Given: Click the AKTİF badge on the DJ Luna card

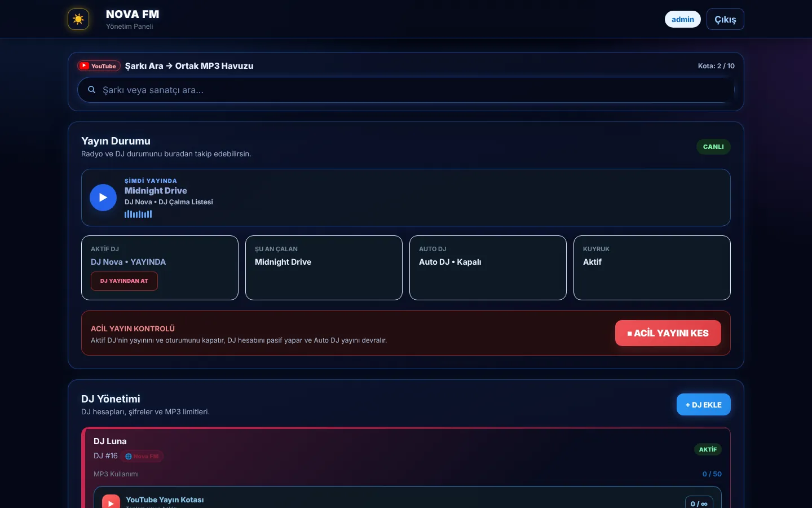Looking at the screenshot, I should point(708,449).
